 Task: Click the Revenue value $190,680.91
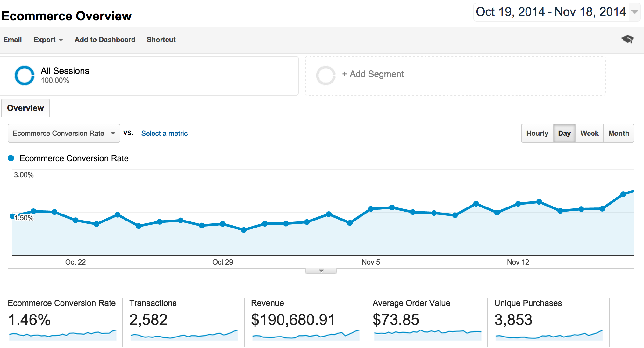[x=293, y=320]
